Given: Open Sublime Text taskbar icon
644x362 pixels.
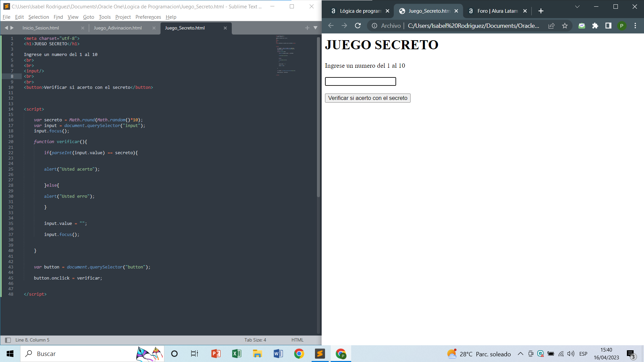Looking at the screenshot, I should [320, 354].
